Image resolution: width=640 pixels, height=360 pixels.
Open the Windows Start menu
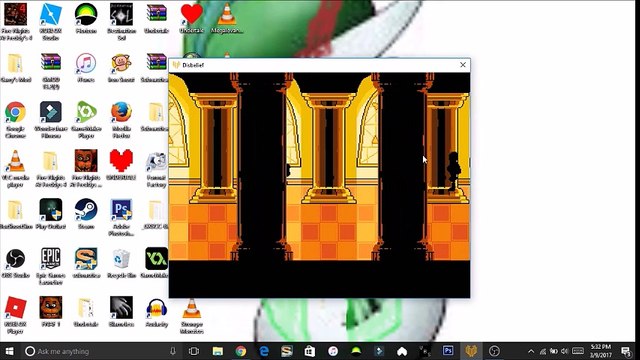point(9,351)
